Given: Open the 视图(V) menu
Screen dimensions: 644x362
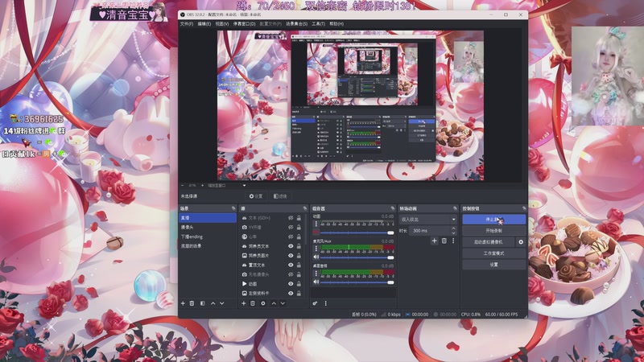Looking at the screenshot, I should point(222,24).
